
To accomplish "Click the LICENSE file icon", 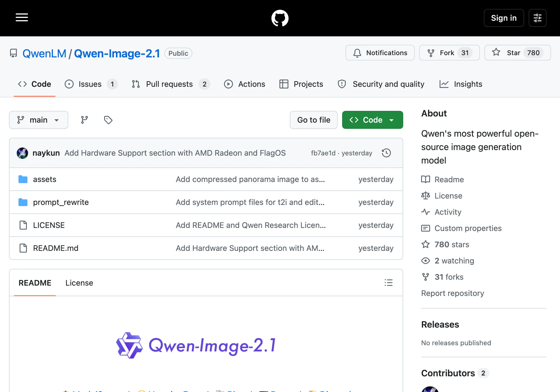I will pos(23,225).
